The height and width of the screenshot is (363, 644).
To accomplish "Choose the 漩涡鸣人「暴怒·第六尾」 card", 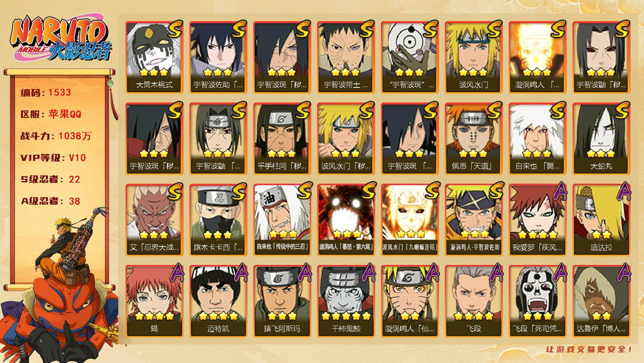I will [346, 220].
